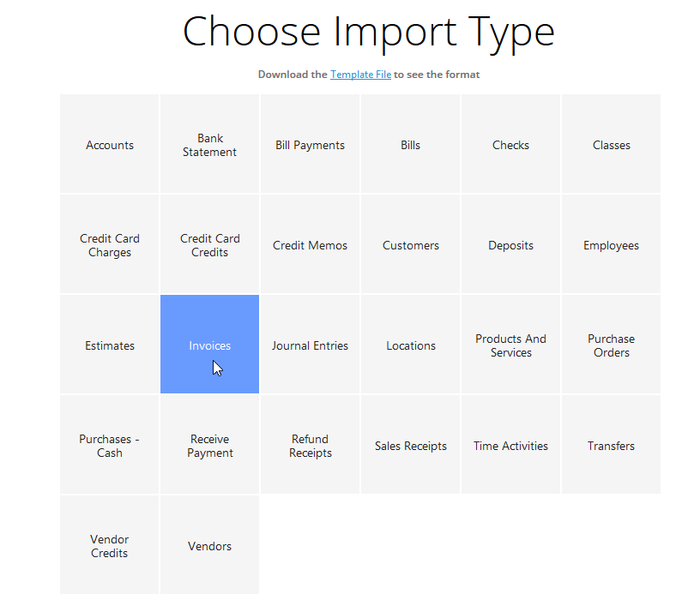Select the Customers import type
The height and width of the screenshot is (612, 700).
point(410,244)
